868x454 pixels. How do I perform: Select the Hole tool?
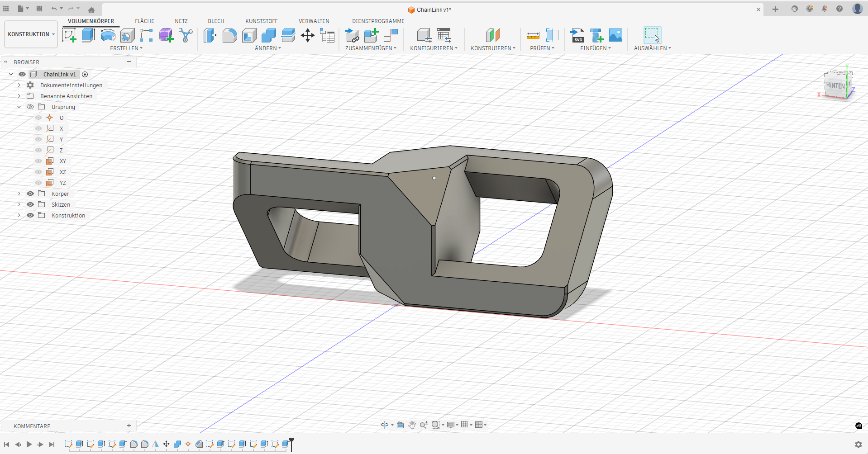[127, 35]
